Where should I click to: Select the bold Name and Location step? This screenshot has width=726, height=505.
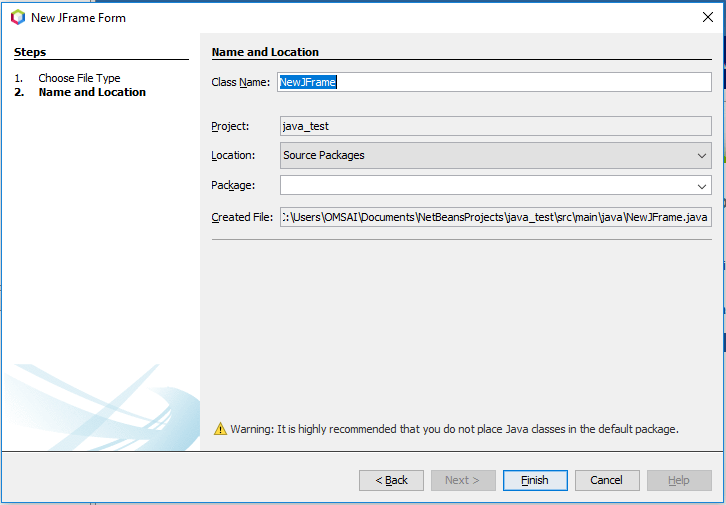pyautogui.click(x=92, y=92)
